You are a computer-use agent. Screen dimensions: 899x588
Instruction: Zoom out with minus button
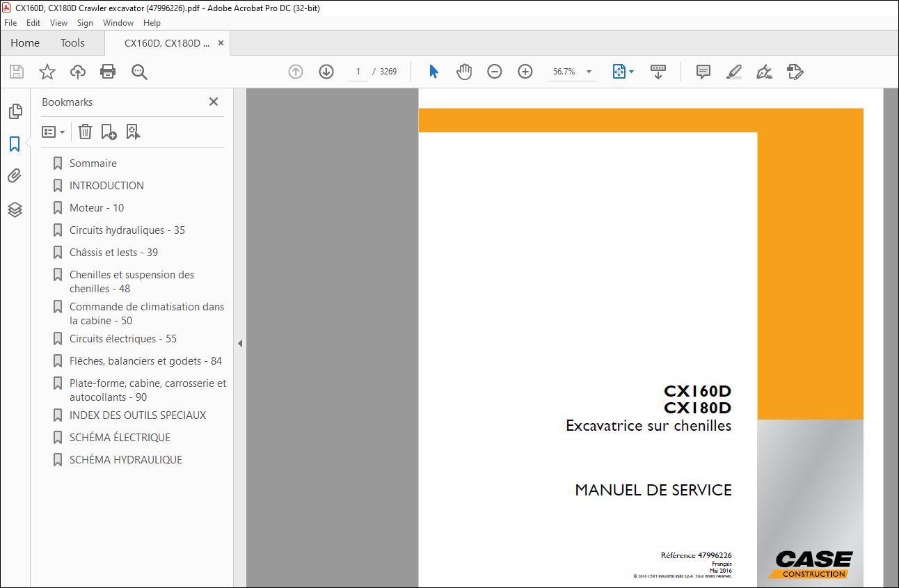click(x=495, y=72)
